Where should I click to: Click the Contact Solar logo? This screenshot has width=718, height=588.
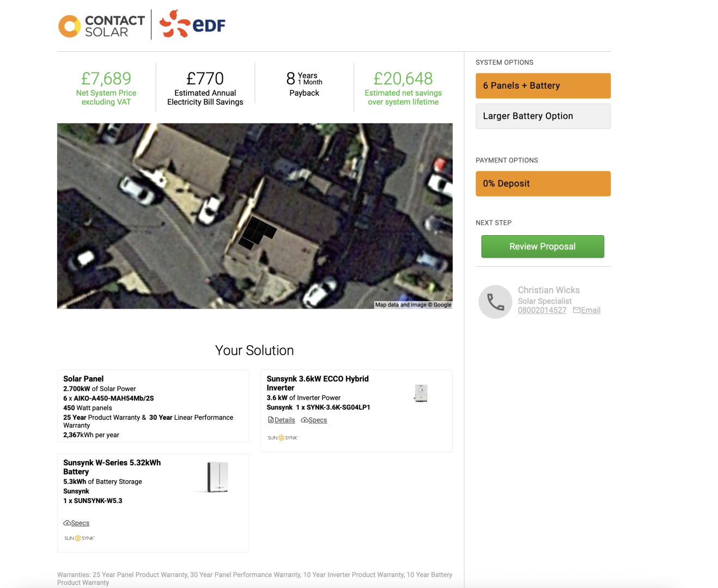[102, 26]
